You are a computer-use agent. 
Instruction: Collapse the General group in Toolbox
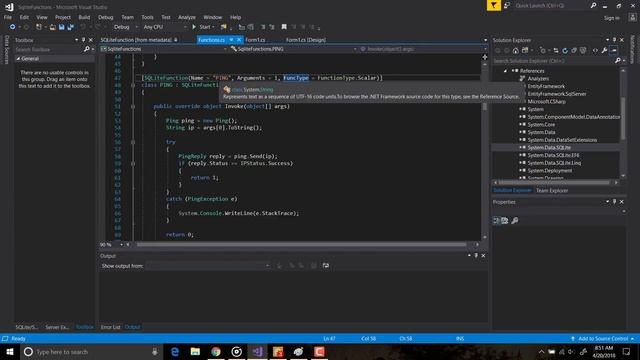pyautogui.click(x=18, y=59)
